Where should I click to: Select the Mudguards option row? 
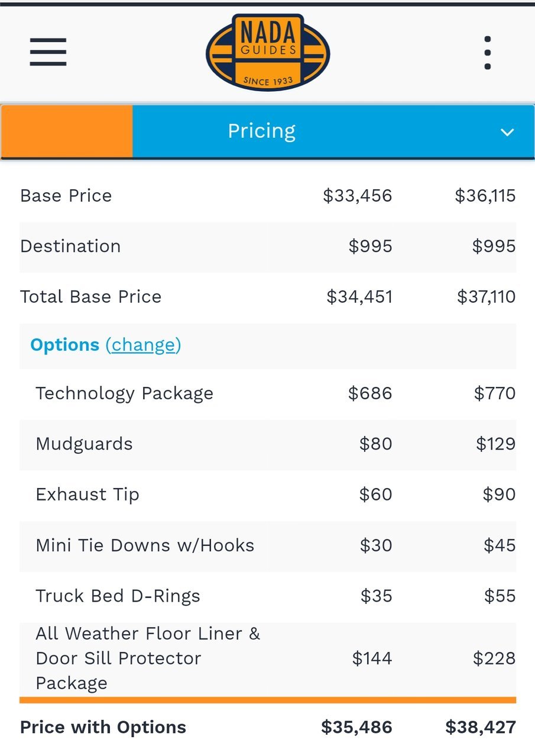tap(268, 444)
